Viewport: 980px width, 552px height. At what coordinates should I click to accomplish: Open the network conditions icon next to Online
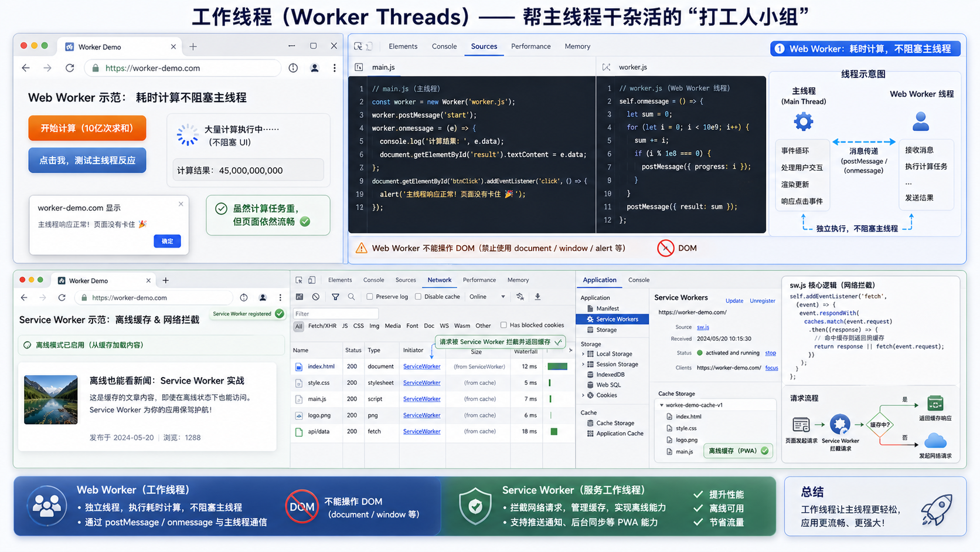(x=520, y=297)
